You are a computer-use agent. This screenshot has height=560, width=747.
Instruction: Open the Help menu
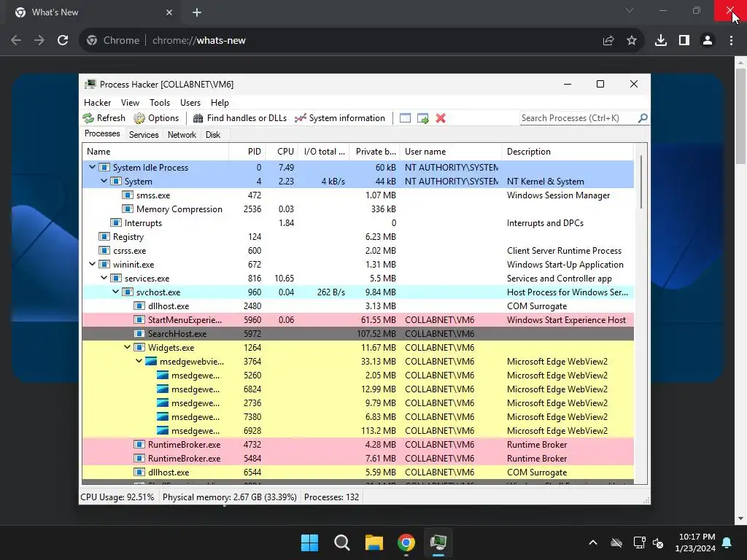[220, 103]
